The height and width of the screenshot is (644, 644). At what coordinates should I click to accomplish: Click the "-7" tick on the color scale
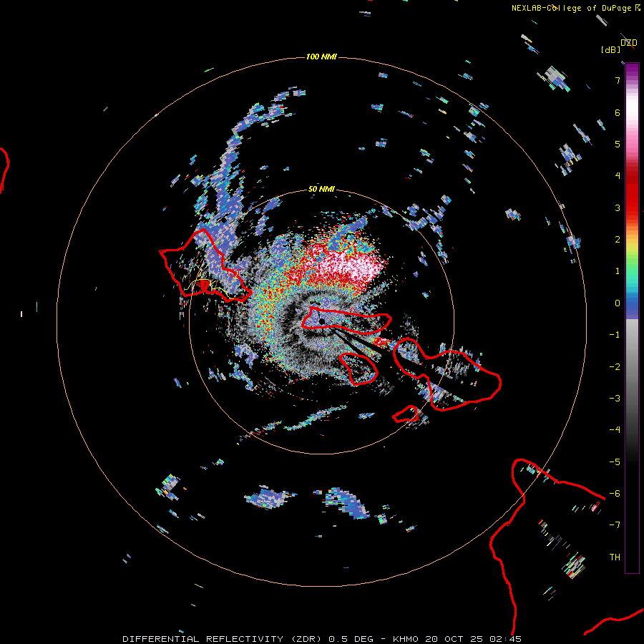(x=615, y=525)
